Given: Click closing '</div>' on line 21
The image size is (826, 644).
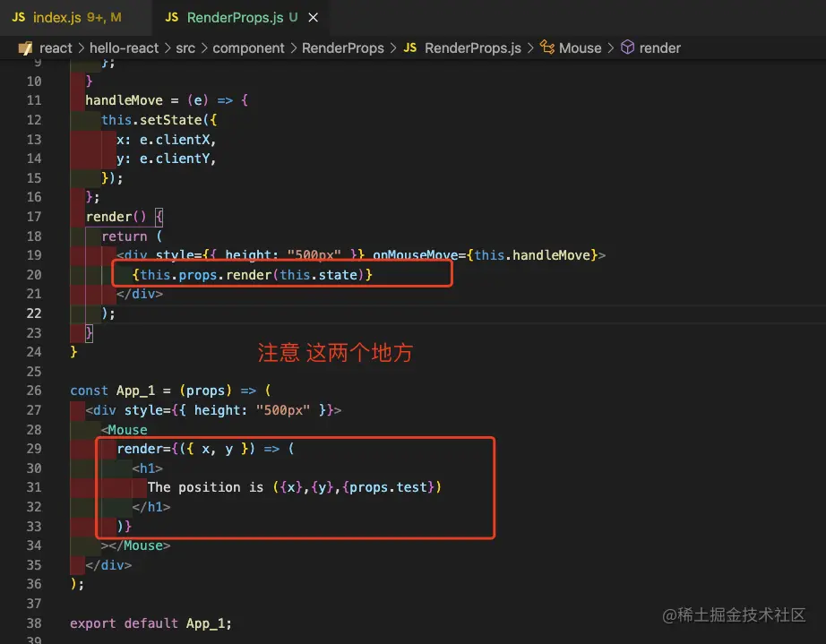Looking at the screenshot, I should [140, 294].
